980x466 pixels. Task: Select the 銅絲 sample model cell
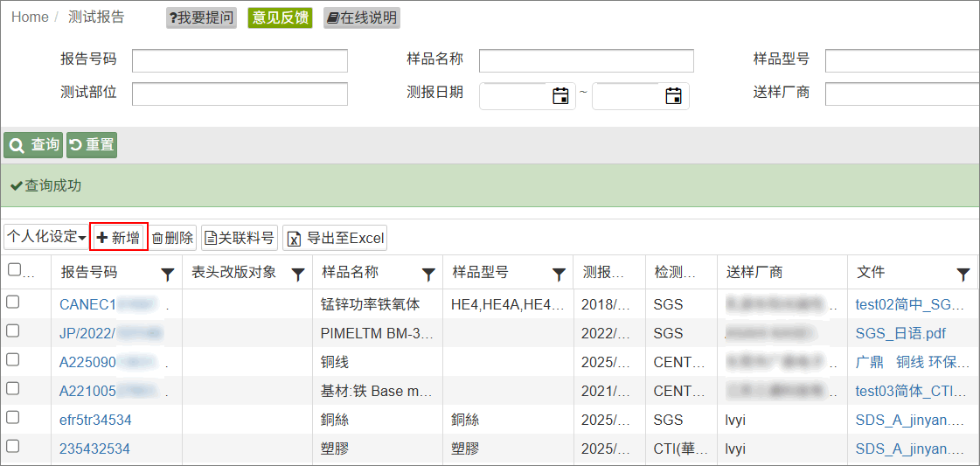point(508,420)
